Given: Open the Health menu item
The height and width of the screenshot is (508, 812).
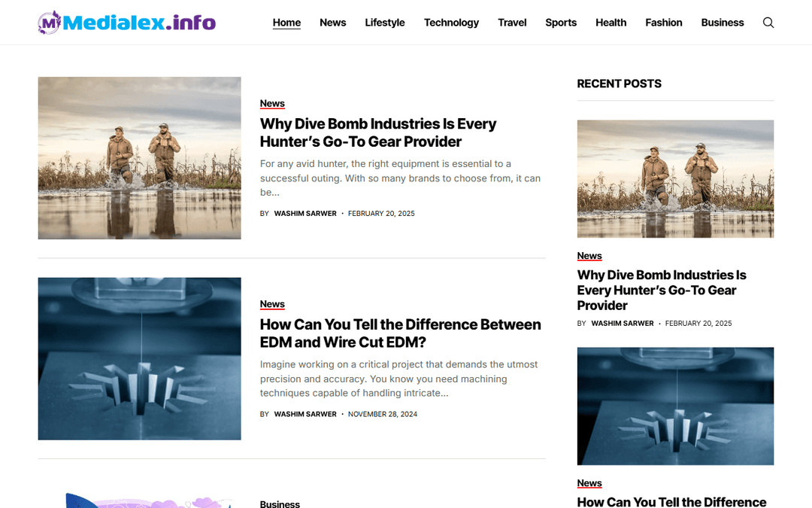Looking at the screenshot, I should click(x=611, y=23).
